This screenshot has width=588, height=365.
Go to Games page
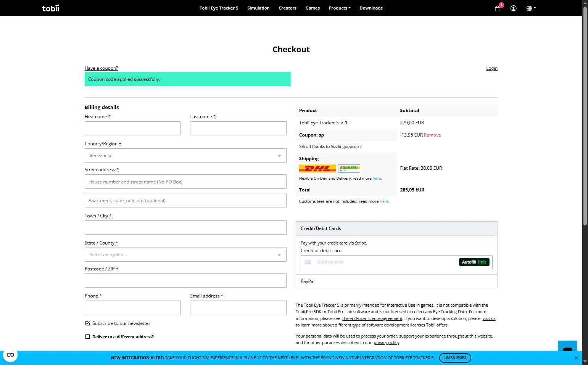click(313, 8)
